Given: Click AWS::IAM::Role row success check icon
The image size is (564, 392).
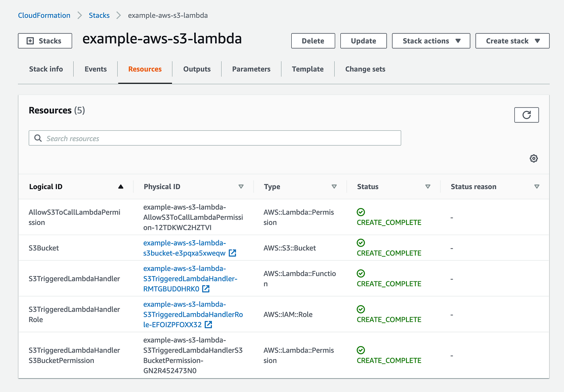Looking at the screenshot, I should [361, 309].
